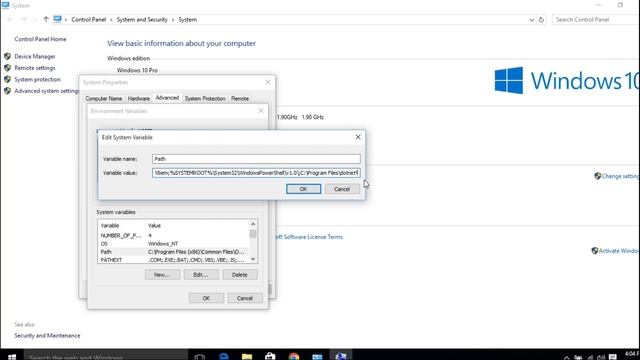This screenshot has width=640, height=360.
Task: Click the up arrow of the system variables scrollbar
Action: pyautogui.click(x=253, y=224)
